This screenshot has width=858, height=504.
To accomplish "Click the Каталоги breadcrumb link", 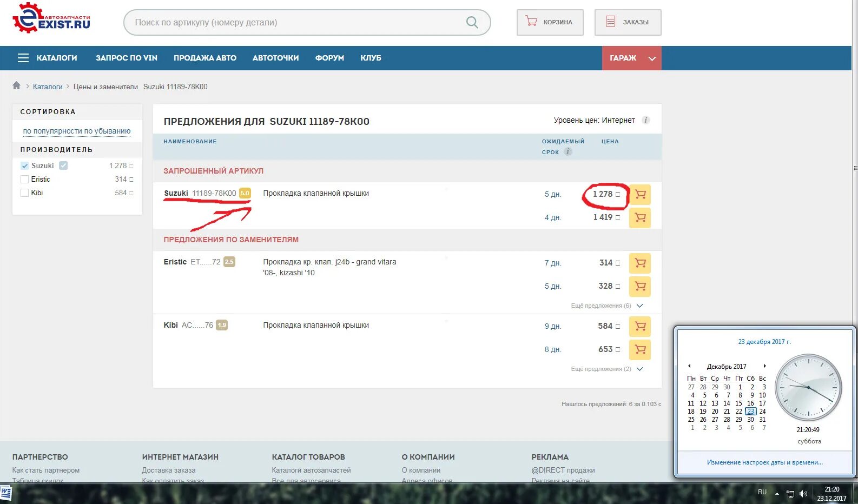I will coord(48,87).
